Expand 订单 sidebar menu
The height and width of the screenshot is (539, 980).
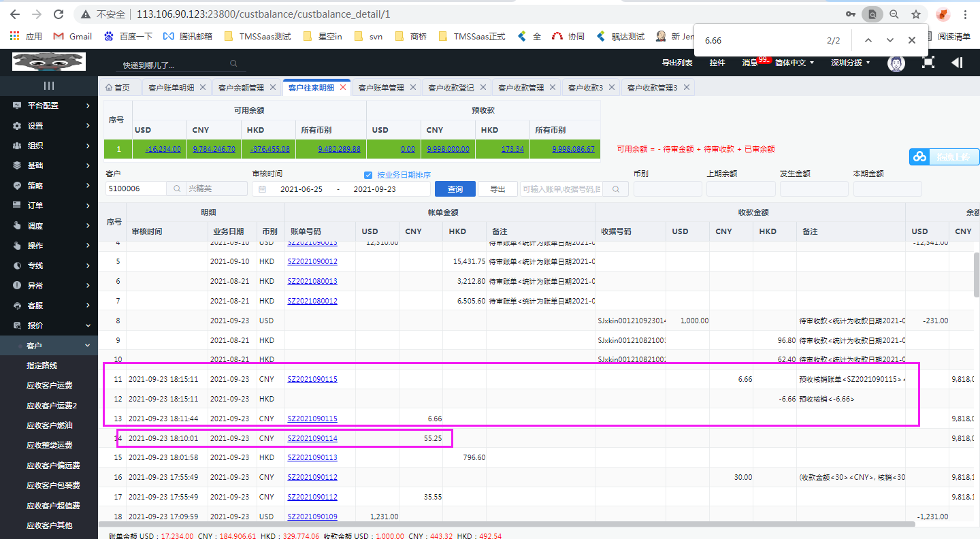(x=49, y=206)
